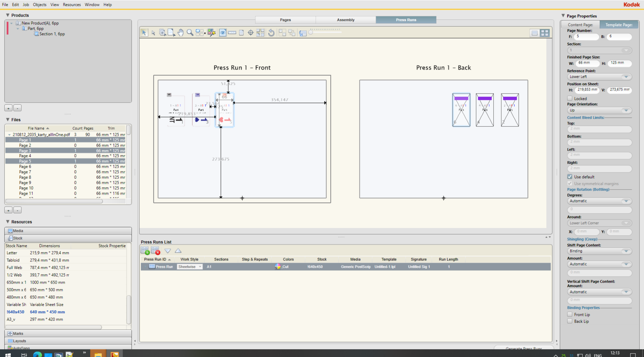Open the Job menu
Image resolution: width=644 pixels, height=357 pixels.
click(26, 5)
